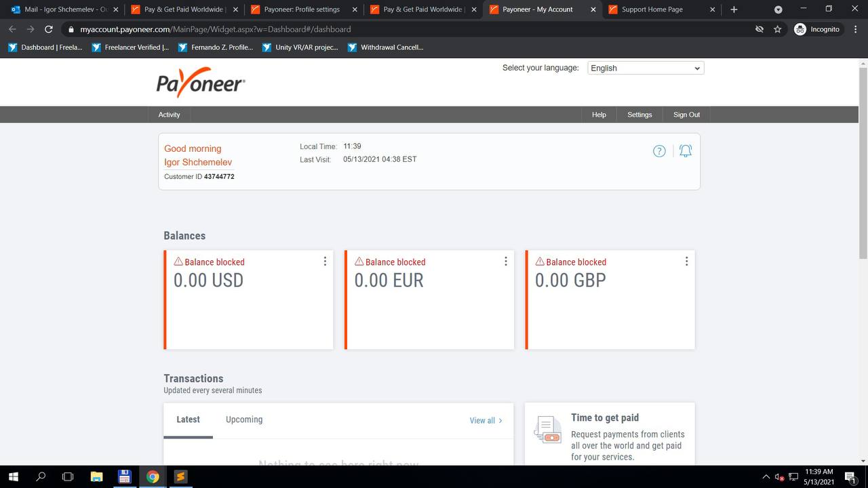Expand the language selection dropdown
This screenshot has height=488, width=868.
[x=646, y=68]
